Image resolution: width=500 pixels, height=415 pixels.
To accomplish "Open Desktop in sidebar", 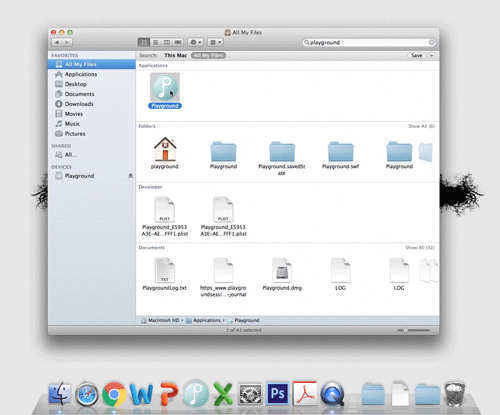I will [x=92, y=84].
